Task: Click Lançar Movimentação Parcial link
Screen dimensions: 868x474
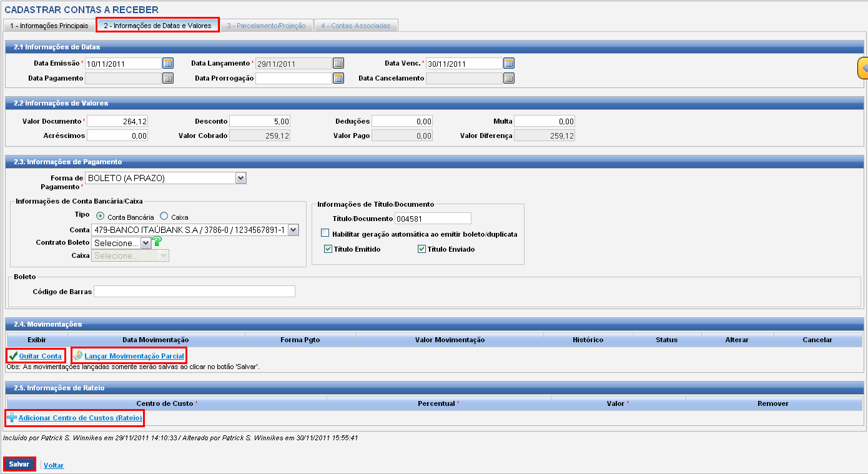Action: (x=134, y=356)
